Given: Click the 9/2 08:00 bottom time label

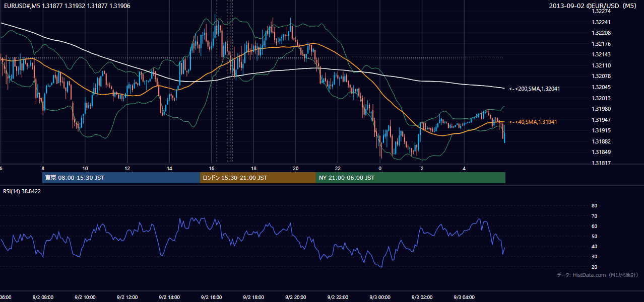Looking at the screenshot, I should (43, 297).
